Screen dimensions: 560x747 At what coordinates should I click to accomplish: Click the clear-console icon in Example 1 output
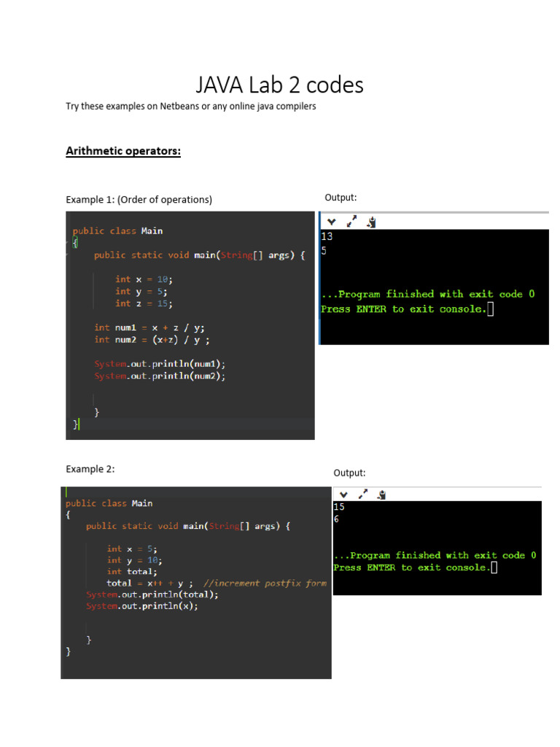click(x=371, y=222)
